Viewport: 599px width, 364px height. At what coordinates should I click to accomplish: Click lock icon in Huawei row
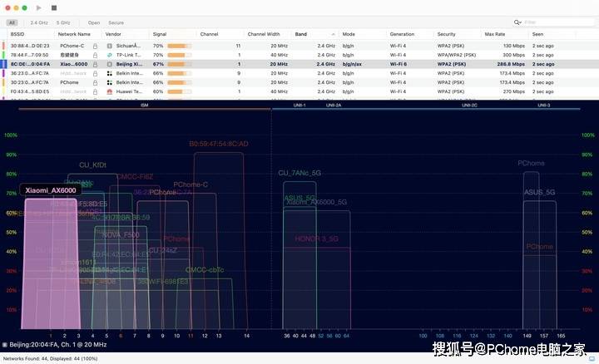pos(95,91)
